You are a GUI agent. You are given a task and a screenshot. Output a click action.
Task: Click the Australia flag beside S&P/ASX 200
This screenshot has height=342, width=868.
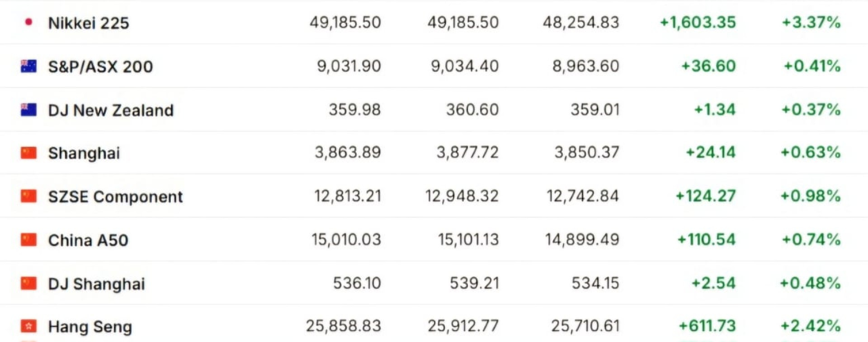pos(28,66)
